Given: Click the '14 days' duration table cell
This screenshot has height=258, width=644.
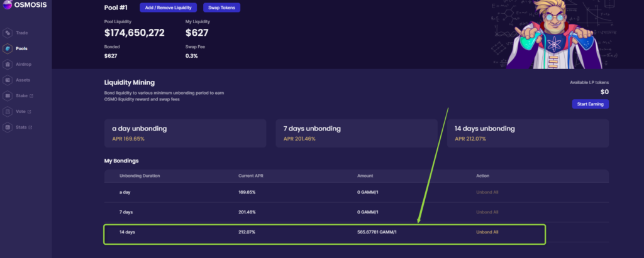Looking at the screenshot, I should click(x=127, y=232).
